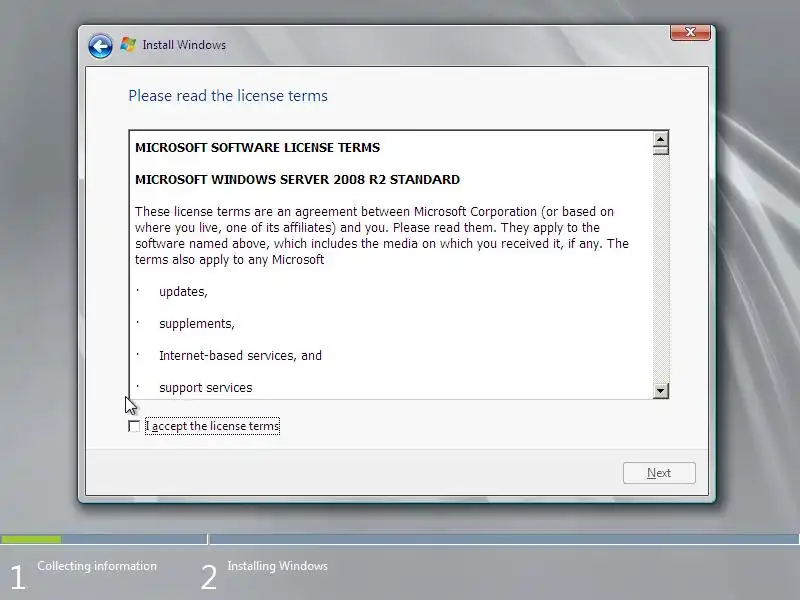Click the Windows flag logo in title bar
The height and width of the screenshot is (600, 800).
[x=128, y=45]
